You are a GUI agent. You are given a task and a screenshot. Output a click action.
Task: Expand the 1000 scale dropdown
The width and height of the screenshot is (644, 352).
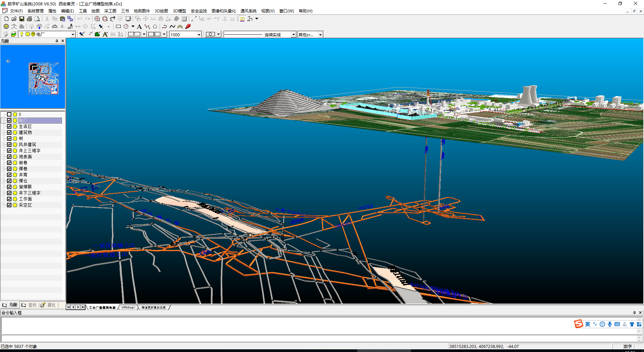(x=199, y=35)
